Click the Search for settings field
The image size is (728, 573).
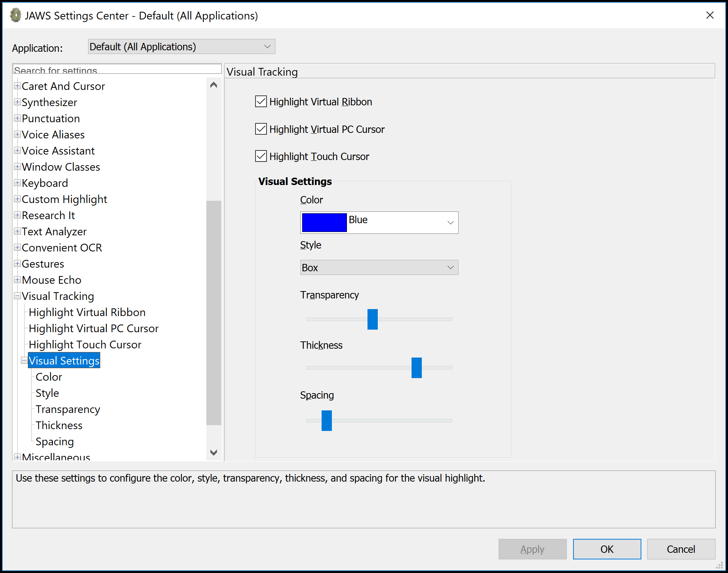(x=117, y=69)
